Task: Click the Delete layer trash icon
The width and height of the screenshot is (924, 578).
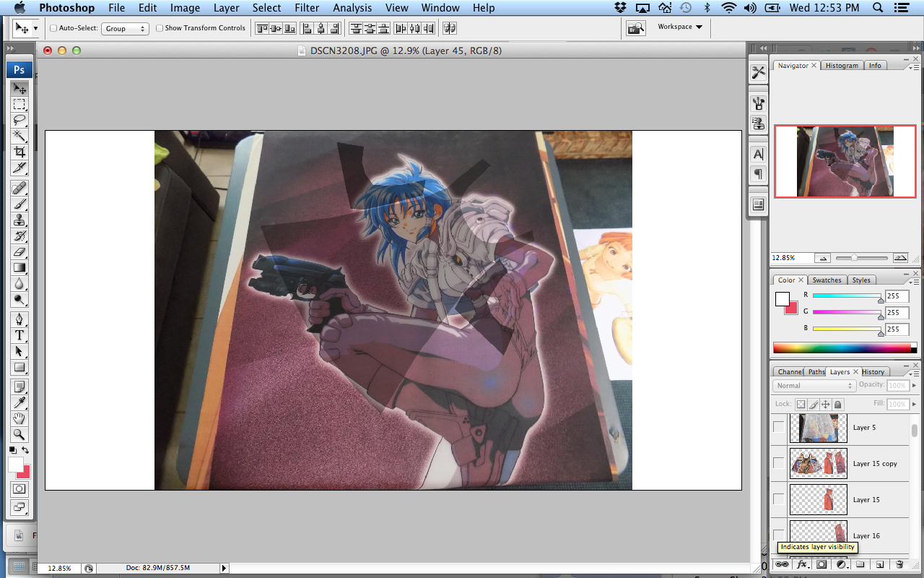Action: click(x=899, y=564)
